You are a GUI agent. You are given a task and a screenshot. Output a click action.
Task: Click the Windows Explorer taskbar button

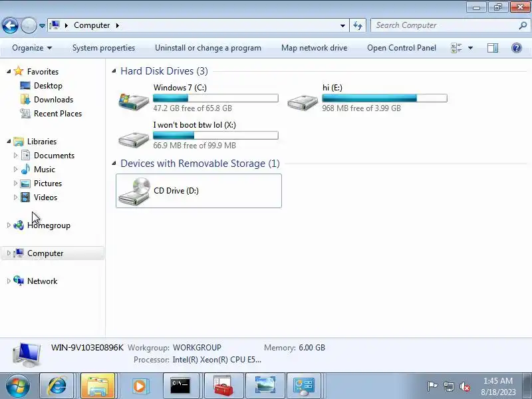pos(98,386)
